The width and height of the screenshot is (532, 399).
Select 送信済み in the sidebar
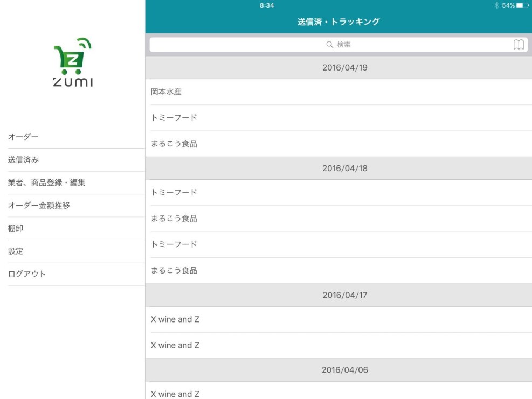[x=23, y=160]
